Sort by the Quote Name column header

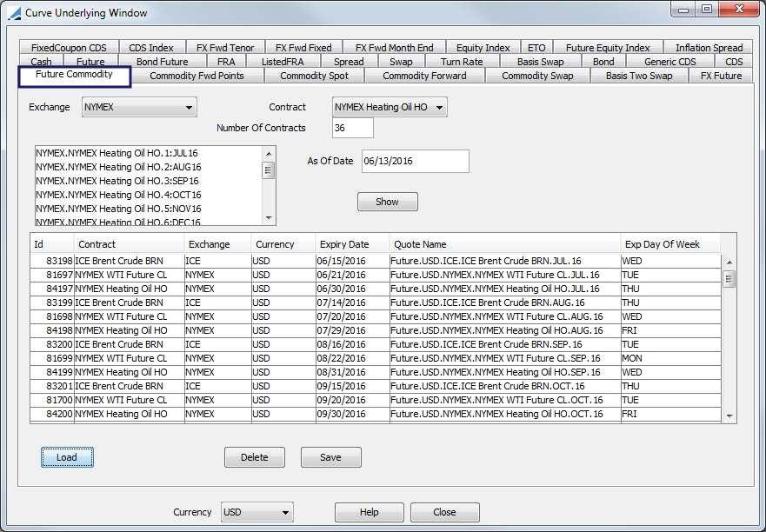(505, 244)
